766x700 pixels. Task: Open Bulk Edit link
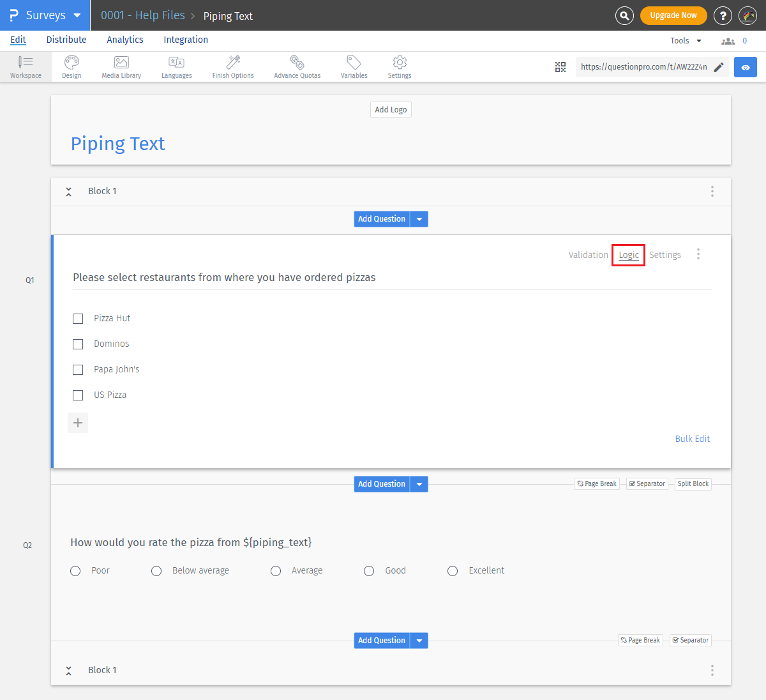692,439
